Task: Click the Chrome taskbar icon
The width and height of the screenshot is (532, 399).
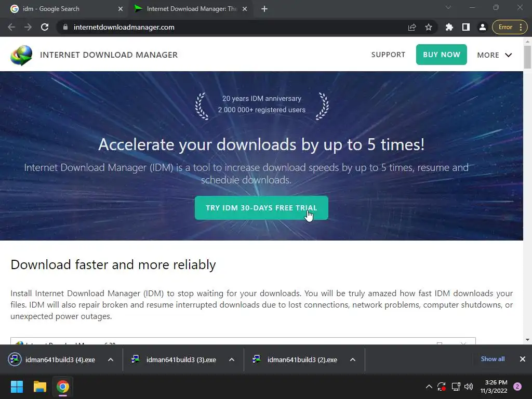Action: coord(63,387)
